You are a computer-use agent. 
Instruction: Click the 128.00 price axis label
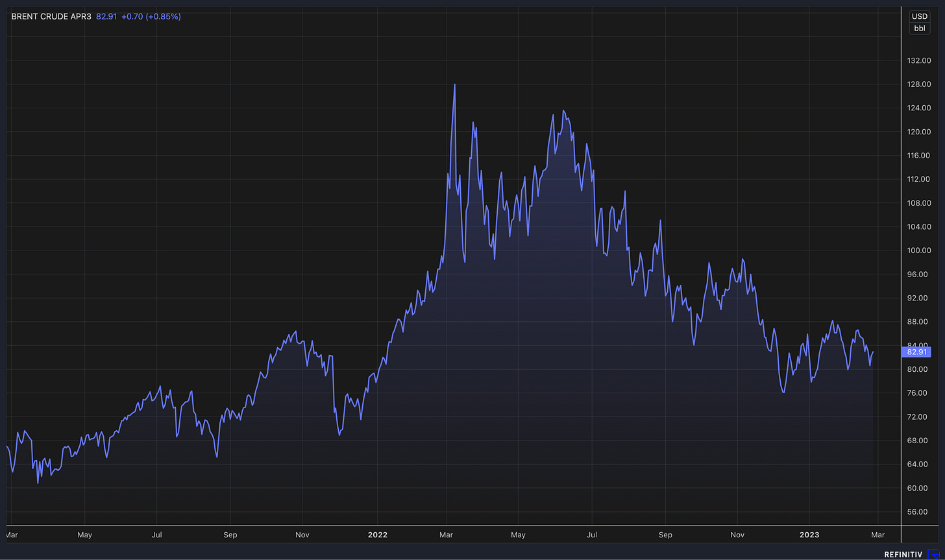(919, 84)
